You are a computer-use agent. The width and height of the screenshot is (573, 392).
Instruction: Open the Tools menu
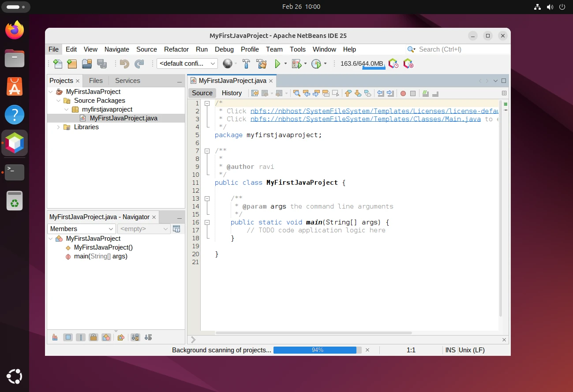[298, 49]
